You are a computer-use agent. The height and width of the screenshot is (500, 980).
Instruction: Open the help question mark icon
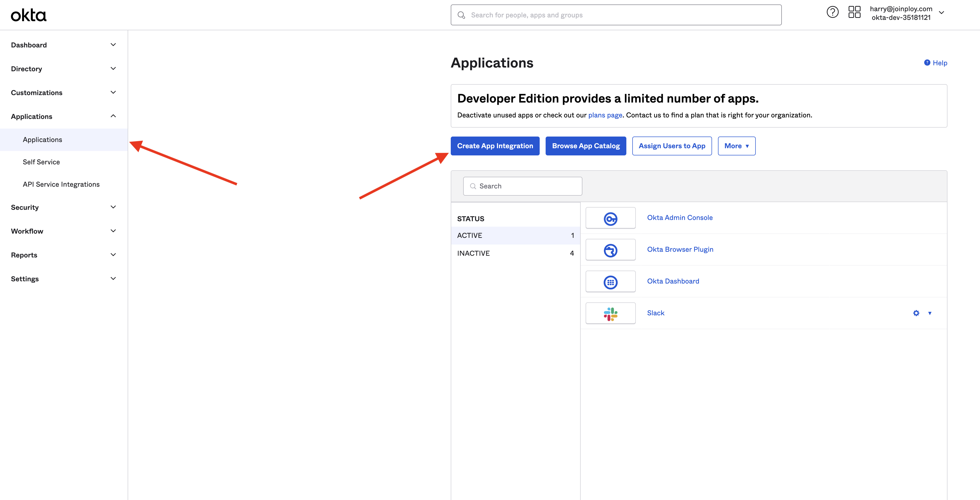[832, 12]
